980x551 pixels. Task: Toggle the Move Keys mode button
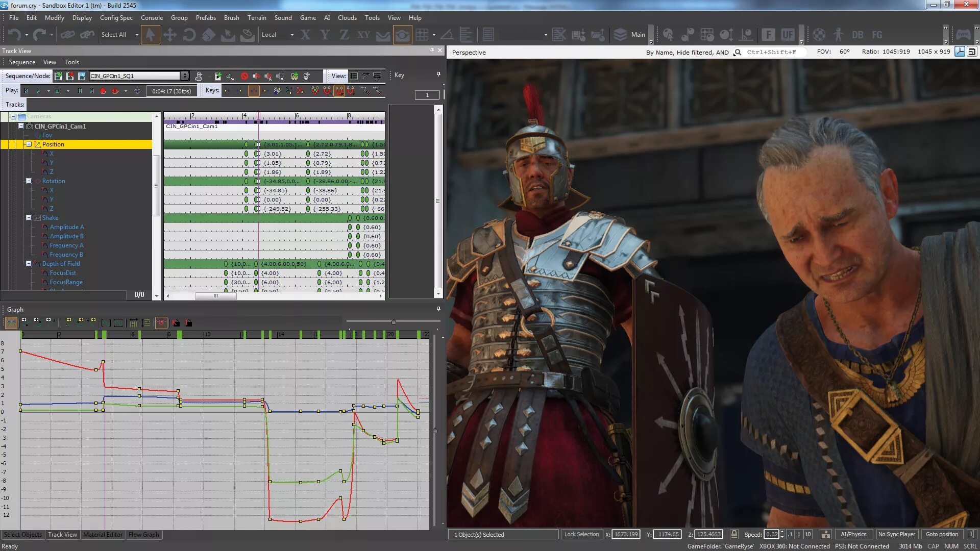coord(254,91)
